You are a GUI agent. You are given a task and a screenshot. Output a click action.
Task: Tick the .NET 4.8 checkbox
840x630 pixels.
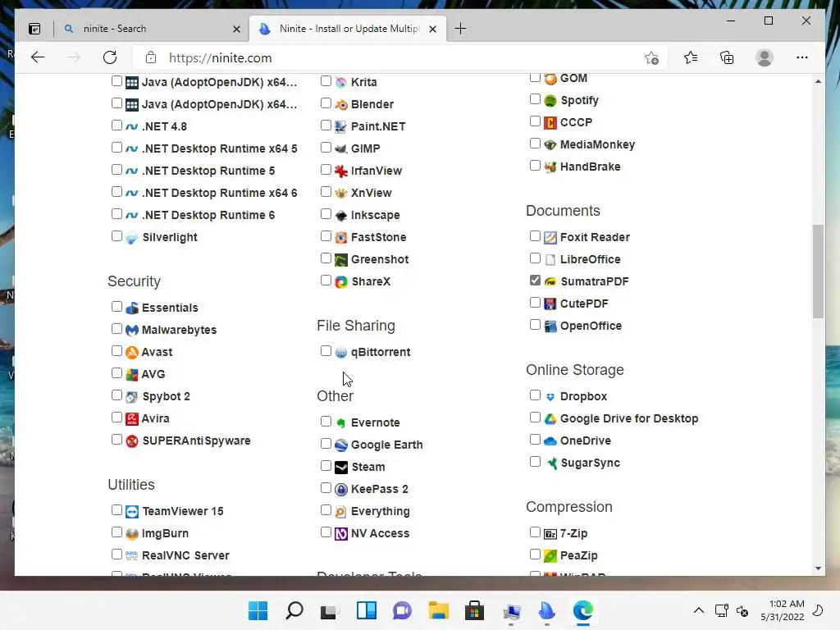click(x=116, y=126)
